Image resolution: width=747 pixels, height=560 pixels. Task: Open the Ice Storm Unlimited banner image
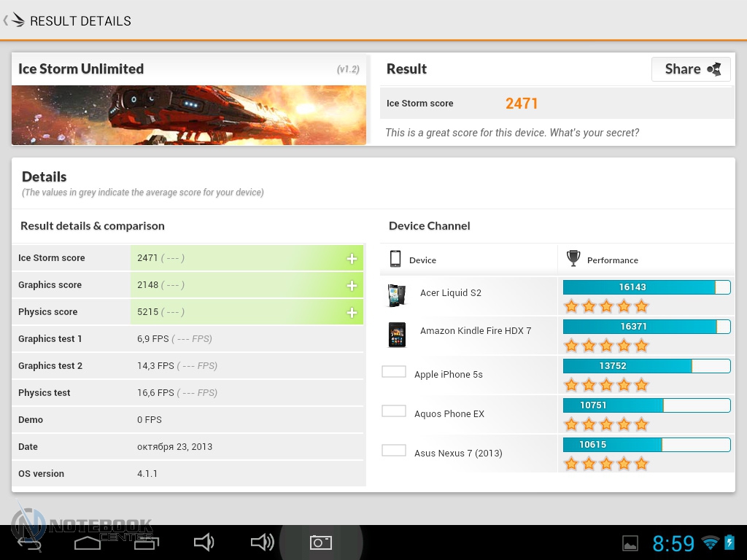[189, 115]
